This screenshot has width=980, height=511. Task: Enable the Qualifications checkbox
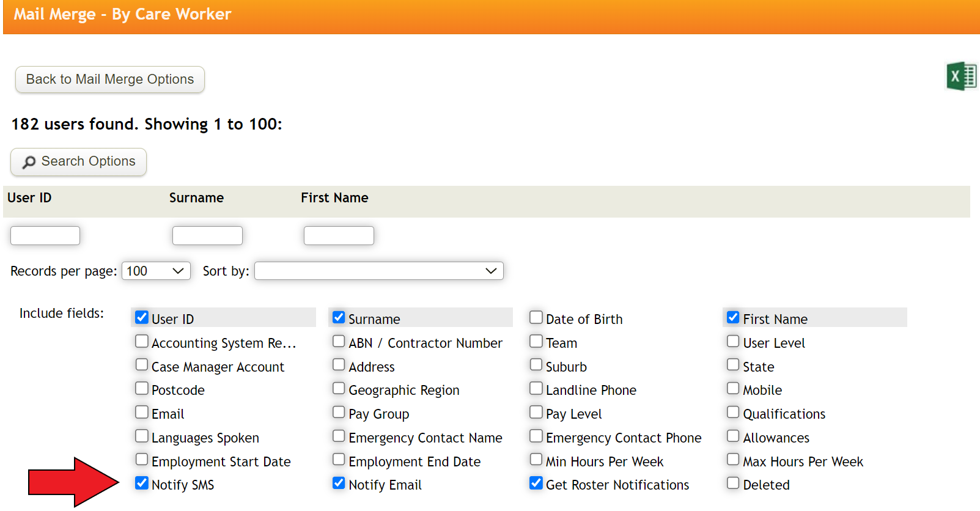coord(733,412)
